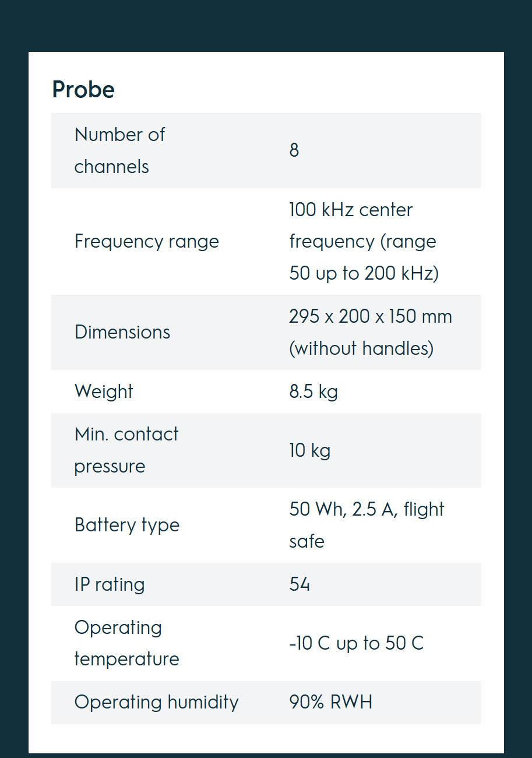Select the Battery type label
The height and width of the screenshot is (758, 532).
(x=127, y=525)
